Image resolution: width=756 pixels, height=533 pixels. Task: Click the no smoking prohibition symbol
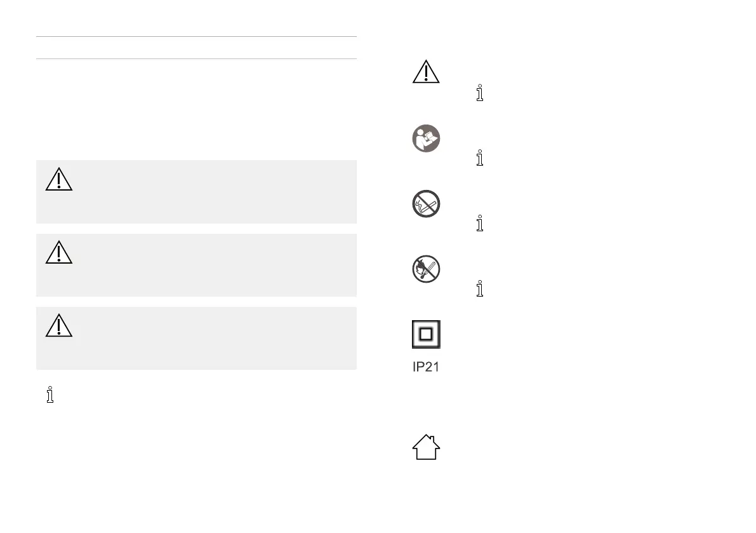(426, 203)
